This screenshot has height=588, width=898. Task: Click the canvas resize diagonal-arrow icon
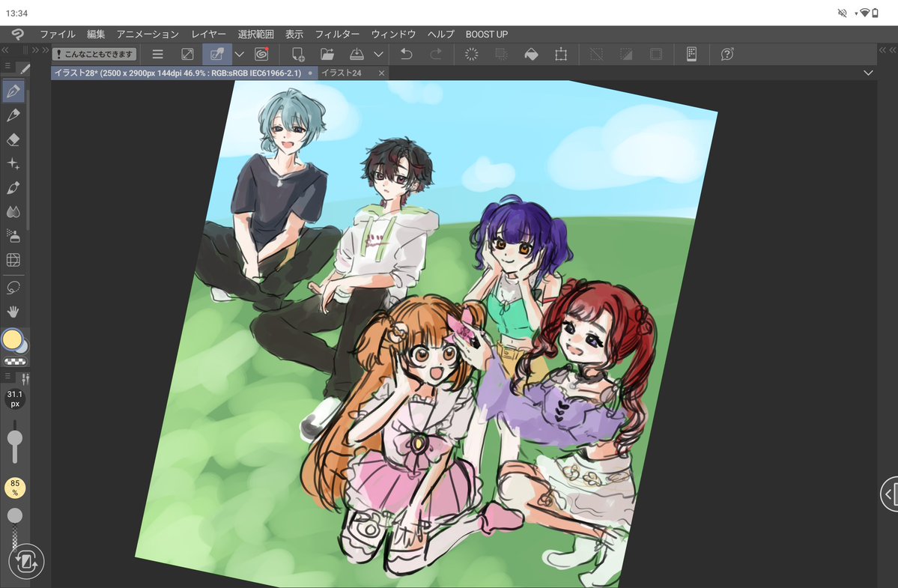coord(187,55)
